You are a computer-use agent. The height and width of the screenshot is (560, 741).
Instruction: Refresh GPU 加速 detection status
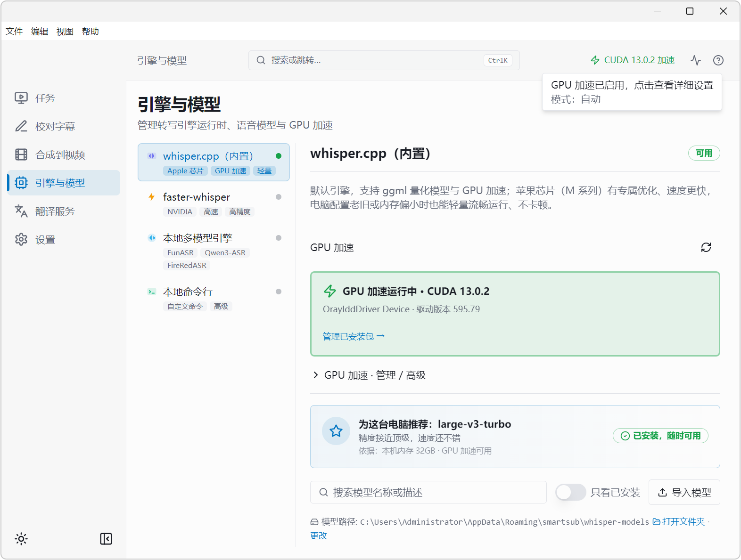(706, 247)
